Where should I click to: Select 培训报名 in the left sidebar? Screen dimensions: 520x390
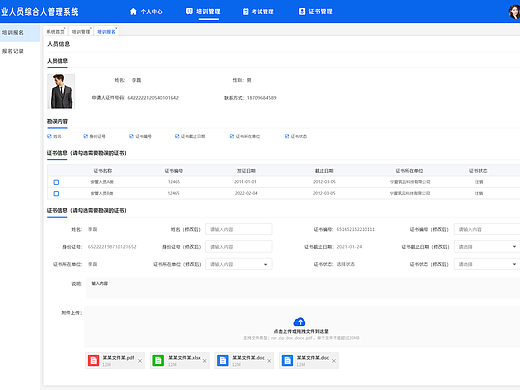[x=20, y=33]
